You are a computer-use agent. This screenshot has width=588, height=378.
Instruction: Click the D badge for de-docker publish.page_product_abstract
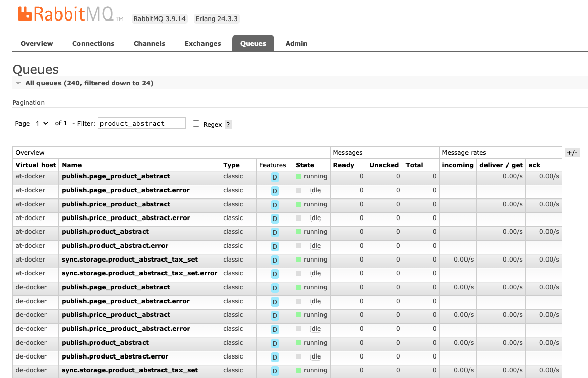tap(275, 288)
